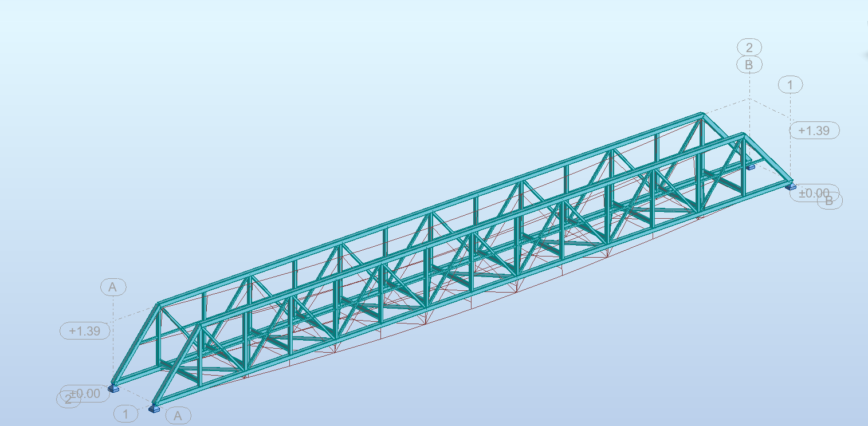
Task: Click the +1.39 elevation label on the right
Action: point(814,131)
